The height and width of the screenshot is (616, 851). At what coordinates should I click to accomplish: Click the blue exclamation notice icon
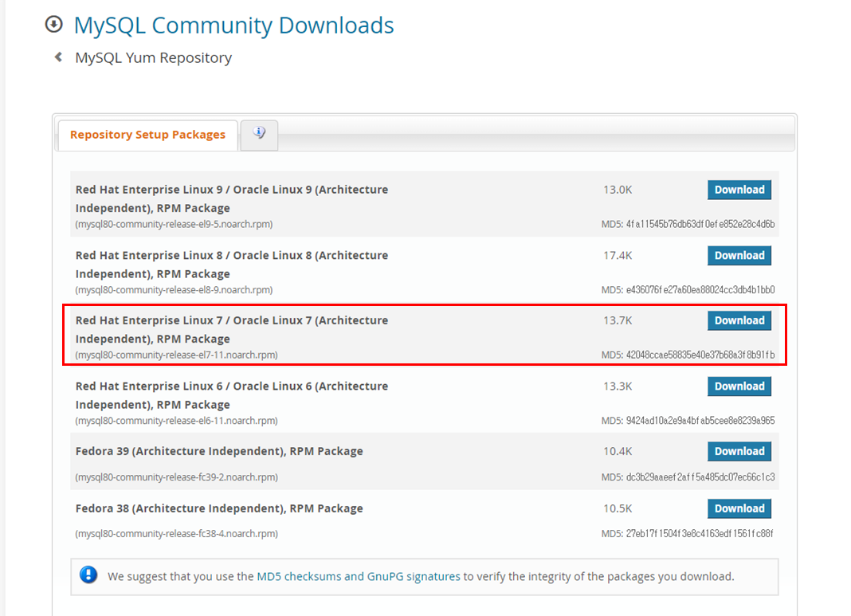pos(88,575)
